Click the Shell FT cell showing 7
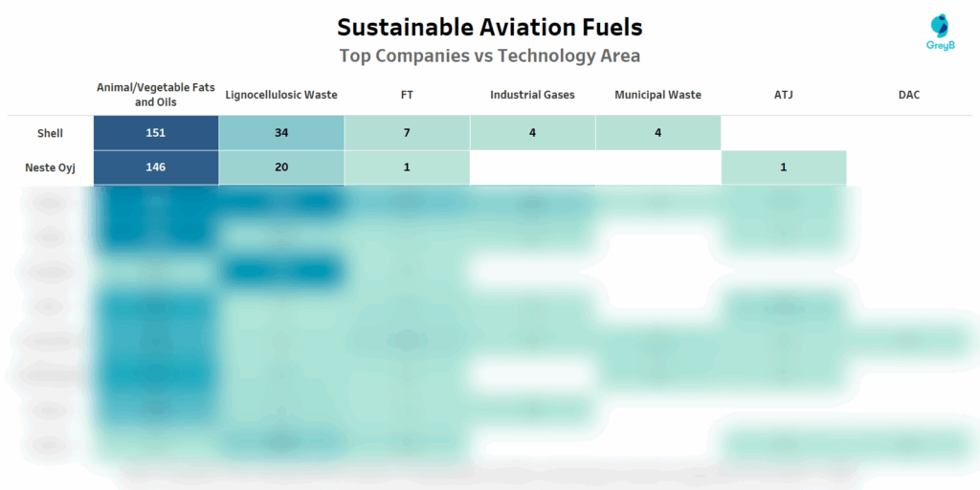Image resolution: width=980 pixels, height=490 pixels. [x=407, y=133]
